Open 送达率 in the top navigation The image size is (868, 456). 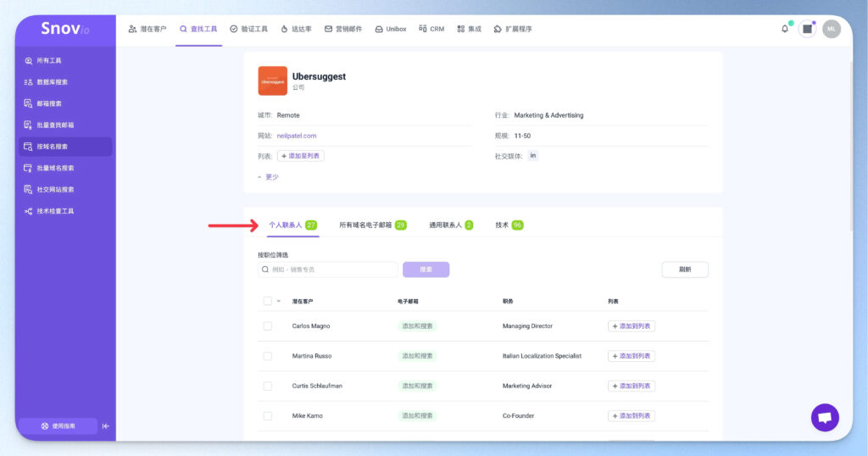tap(296, 29)
